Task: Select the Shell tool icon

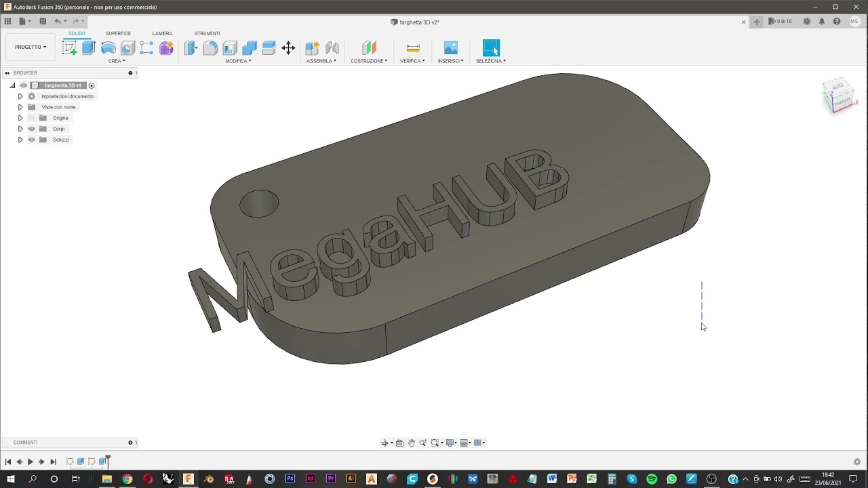Action: tap(230, 47)
